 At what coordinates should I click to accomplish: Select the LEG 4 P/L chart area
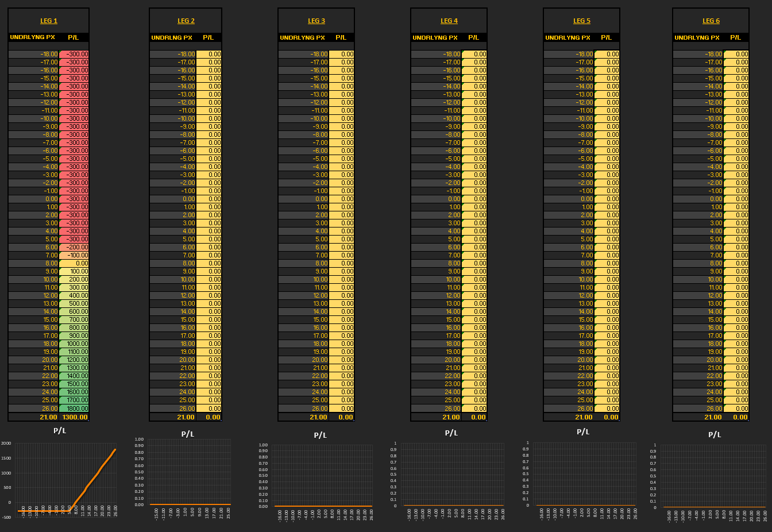point(451,475)
